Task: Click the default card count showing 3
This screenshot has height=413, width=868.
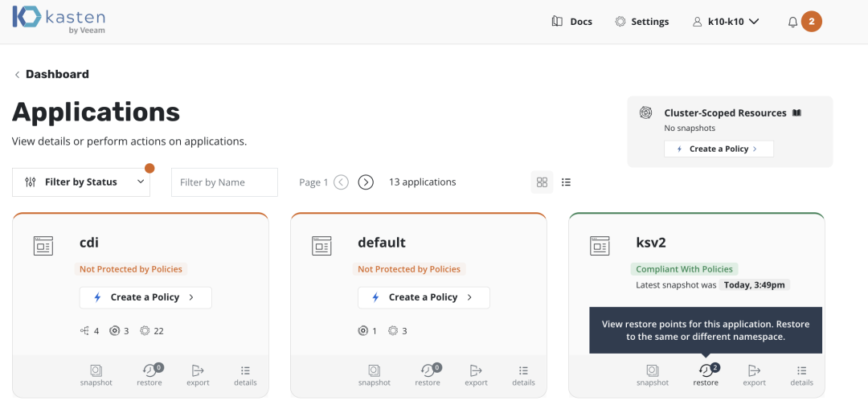Action: [x=398, y=331]
